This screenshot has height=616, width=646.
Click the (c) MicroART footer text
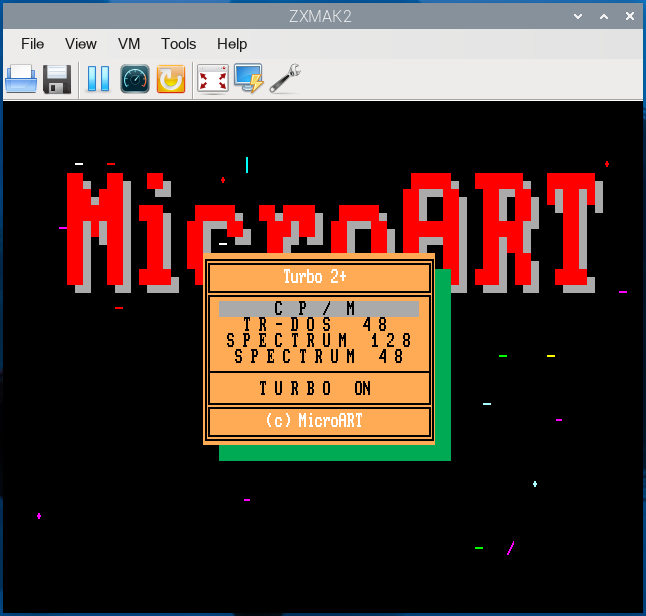[314, 421]
